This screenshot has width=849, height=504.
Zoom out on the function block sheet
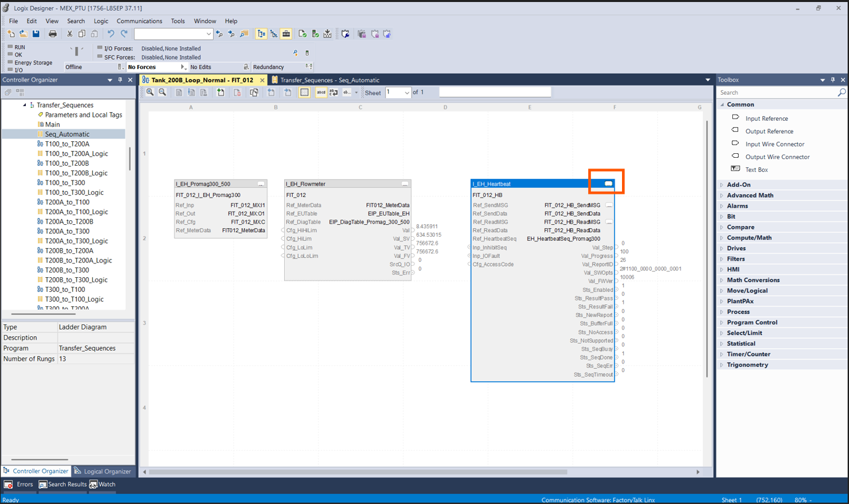point(163,93)
